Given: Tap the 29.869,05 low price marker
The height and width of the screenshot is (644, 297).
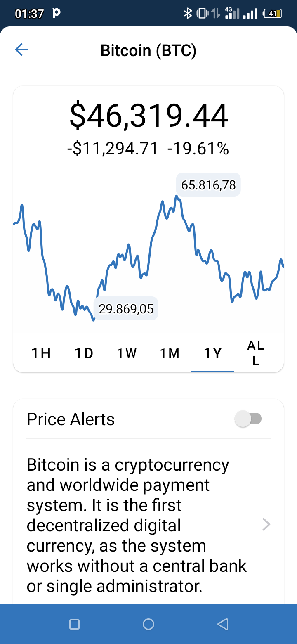Looking at the screenshot, I should (126, 308).
